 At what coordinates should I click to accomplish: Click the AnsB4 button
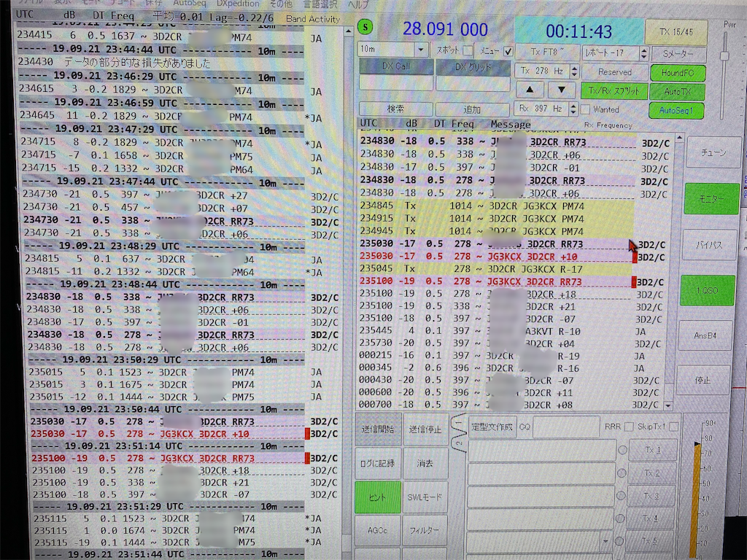705,335
